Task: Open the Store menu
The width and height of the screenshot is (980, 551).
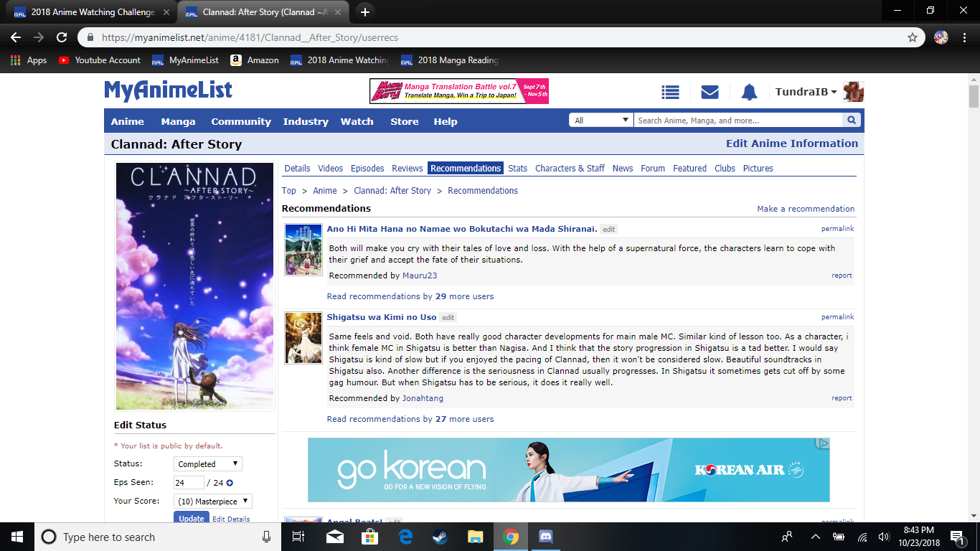Action: (x=405, y=121)
